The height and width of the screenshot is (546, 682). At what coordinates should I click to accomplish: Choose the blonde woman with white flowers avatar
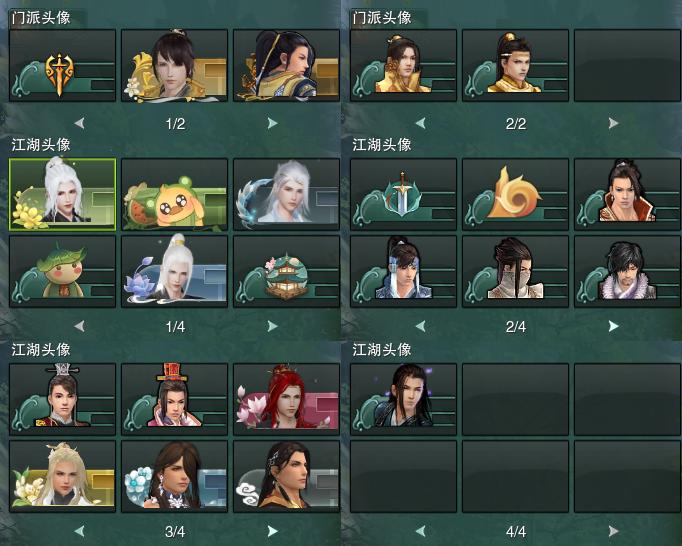click(62, 476)
